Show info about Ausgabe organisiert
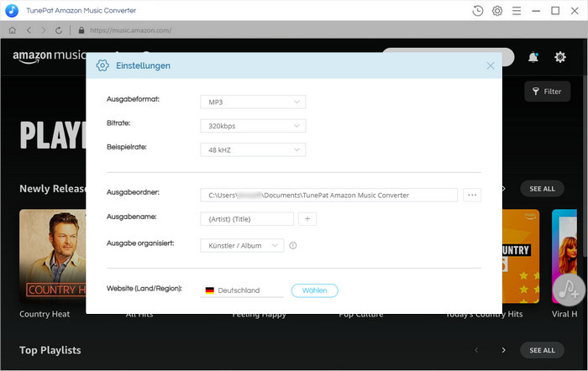 coord(293,245)
